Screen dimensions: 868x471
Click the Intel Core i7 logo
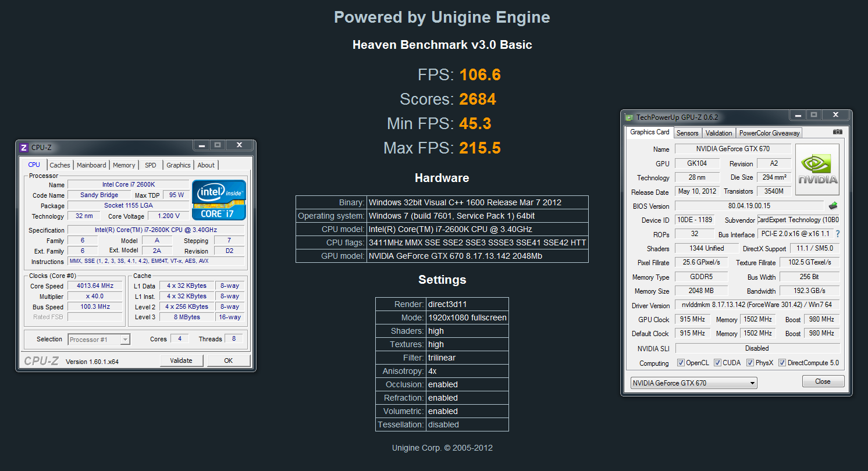click(219, 199)
